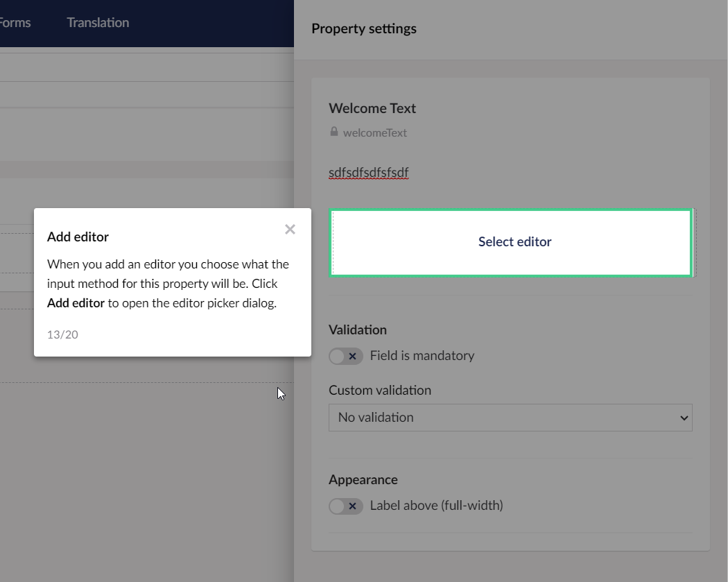Enable the Label above (full-width) toggle
Image resolution: width=728 pixels, height=582 pixels.
coord(345,506)
